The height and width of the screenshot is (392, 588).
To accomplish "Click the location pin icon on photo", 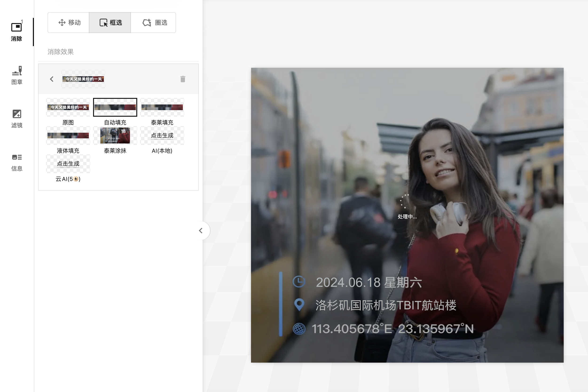I will [299, 304].
